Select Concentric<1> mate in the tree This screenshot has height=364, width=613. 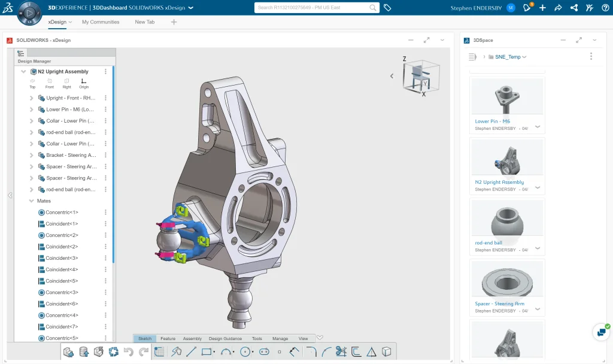coord(62,212)
